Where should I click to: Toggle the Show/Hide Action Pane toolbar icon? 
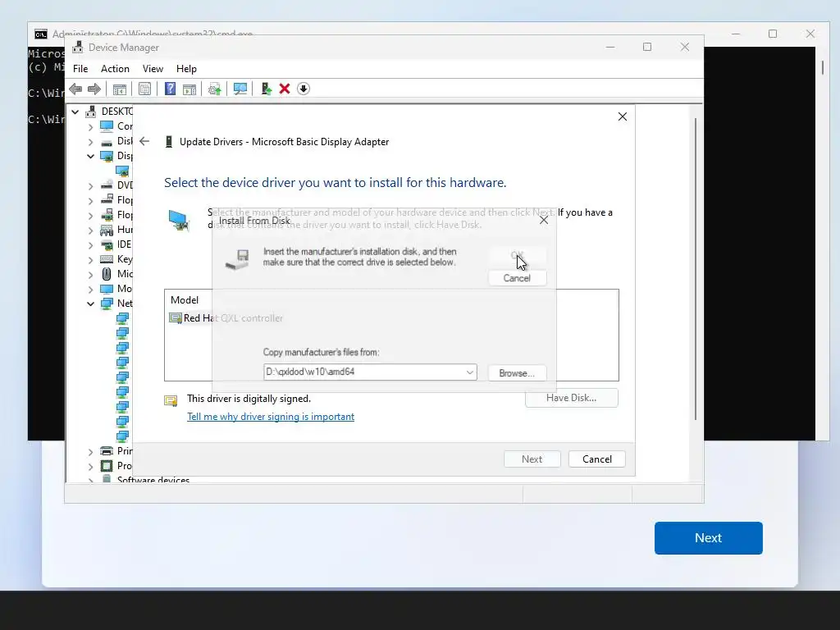(189, 89)
